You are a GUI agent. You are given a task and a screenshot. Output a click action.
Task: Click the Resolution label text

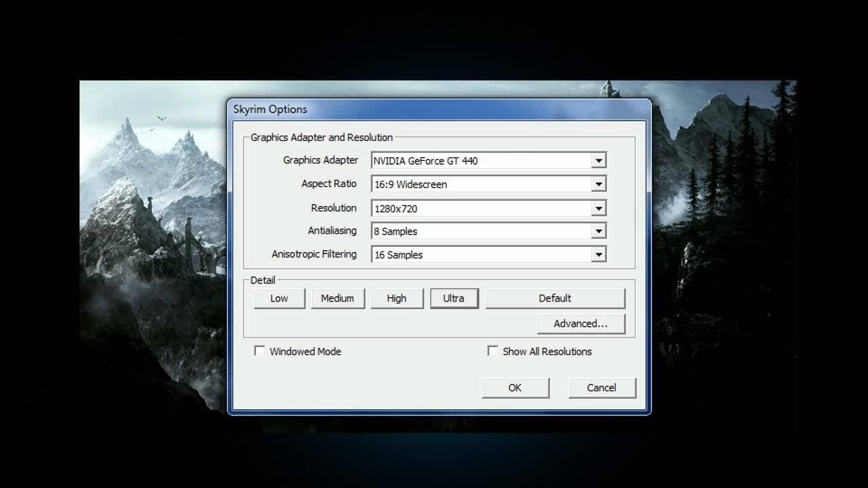(x=334, y=207)
